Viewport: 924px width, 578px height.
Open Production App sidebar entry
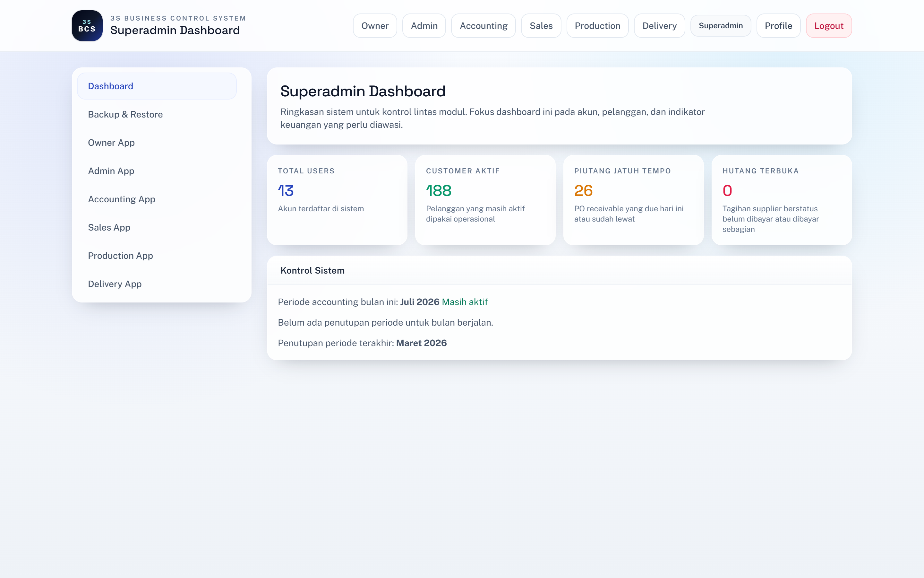(157, 256)
